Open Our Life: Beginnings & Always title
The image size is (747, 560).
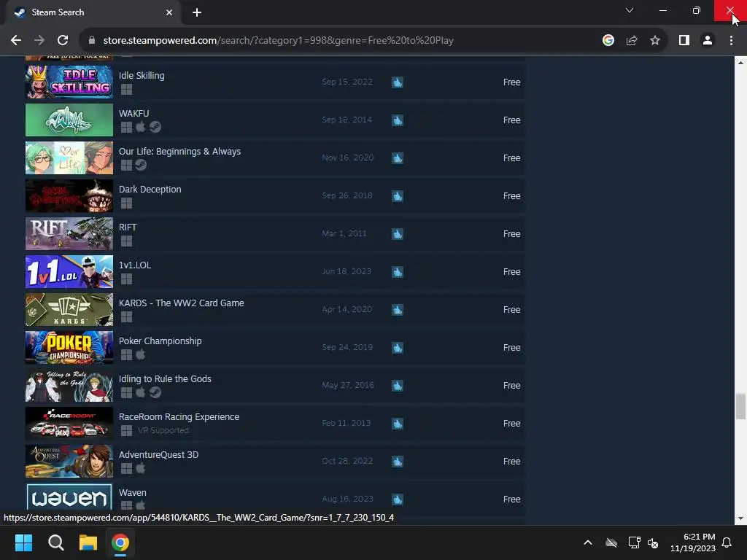point(179,152)
